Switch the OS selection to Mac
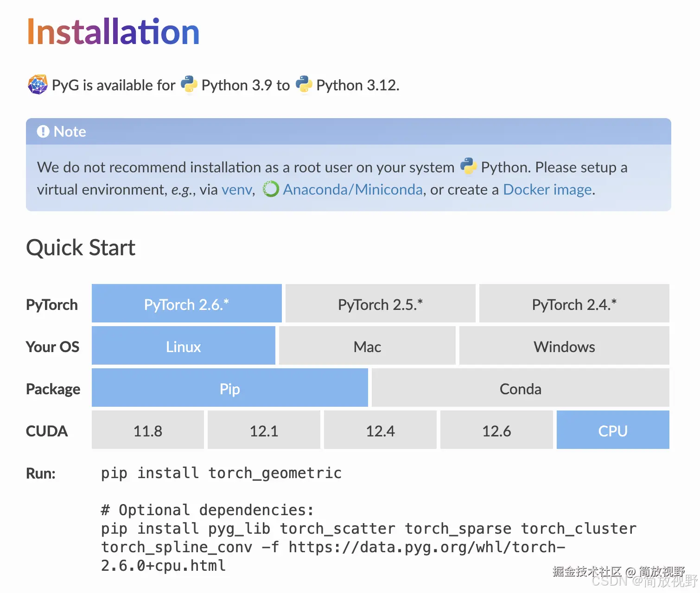 coord(367,346)
